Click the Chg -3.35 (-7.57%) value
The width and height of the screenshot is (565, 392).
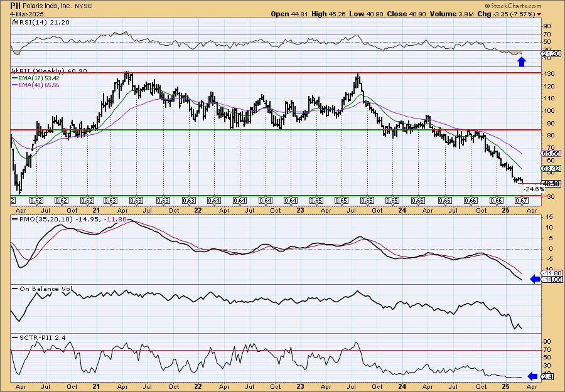tap(506, 14)
